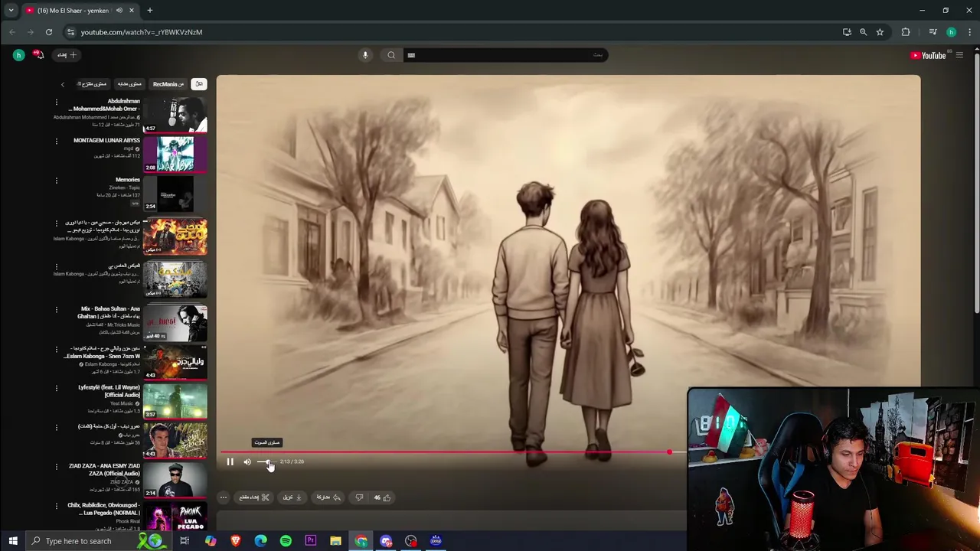Open options menu for Lyfestyle video
This screenshot has height=551, width=980.
tap(56, 388)
